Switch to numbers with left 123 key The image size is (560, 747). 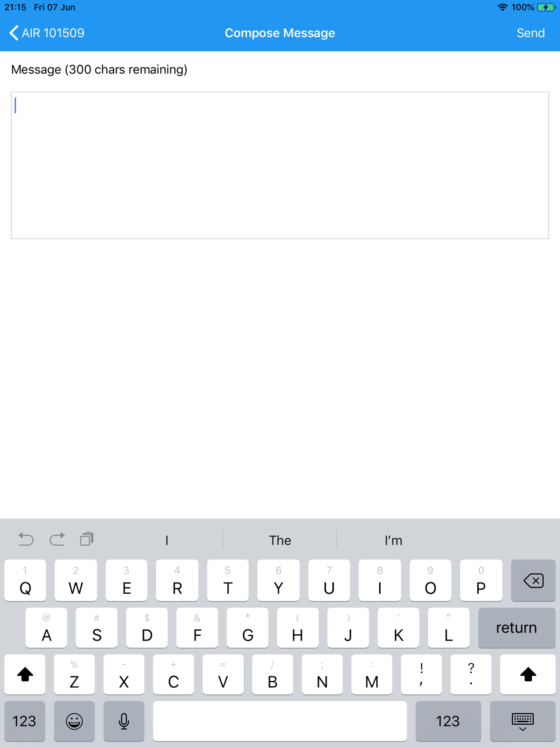click(x=24, y=721)
